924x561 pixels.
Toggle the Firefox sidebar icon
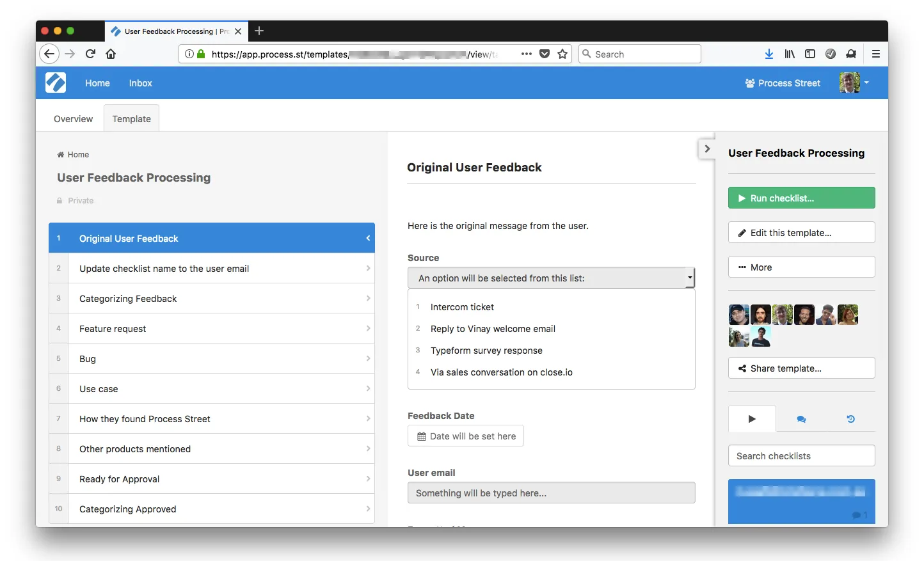tap(810, 54)
